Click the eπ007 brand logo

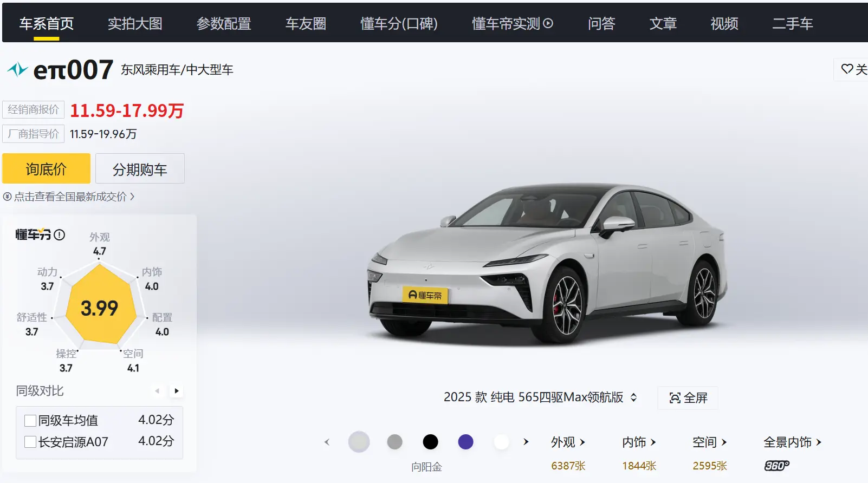(17, 69)
